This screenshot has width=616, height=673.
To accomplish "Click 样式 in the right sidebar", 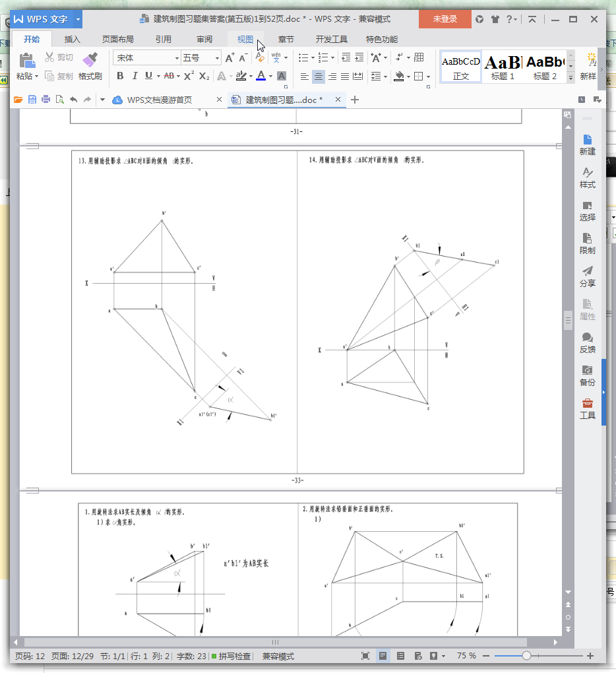I will tap(587, 178).
